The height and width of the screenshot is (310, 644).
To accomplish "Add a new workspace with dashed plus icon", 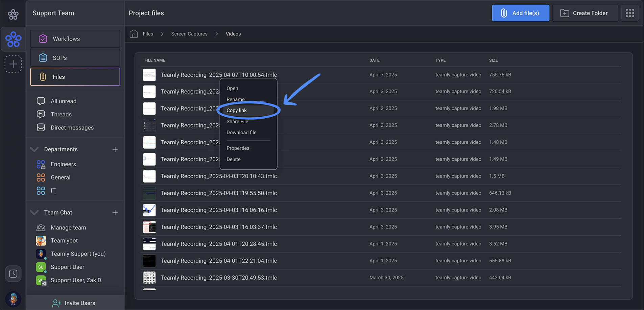I will tap(13, 64).
